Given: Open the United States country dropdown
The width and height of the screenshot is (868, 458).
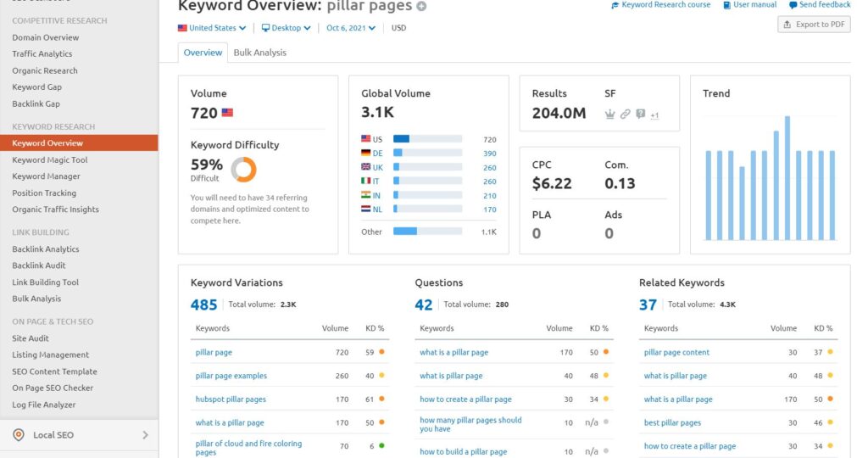Looking at the screenshot, I should (211, 28).
